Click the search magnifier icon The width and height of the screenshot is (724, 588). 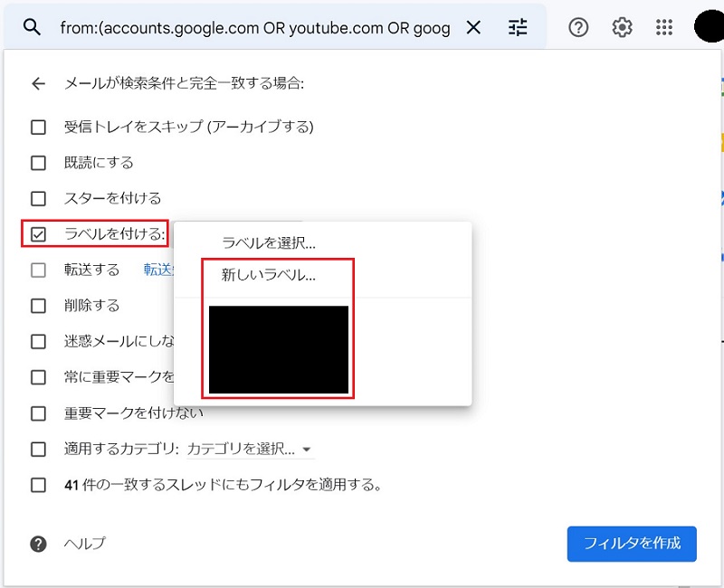(x=32, y=28)
